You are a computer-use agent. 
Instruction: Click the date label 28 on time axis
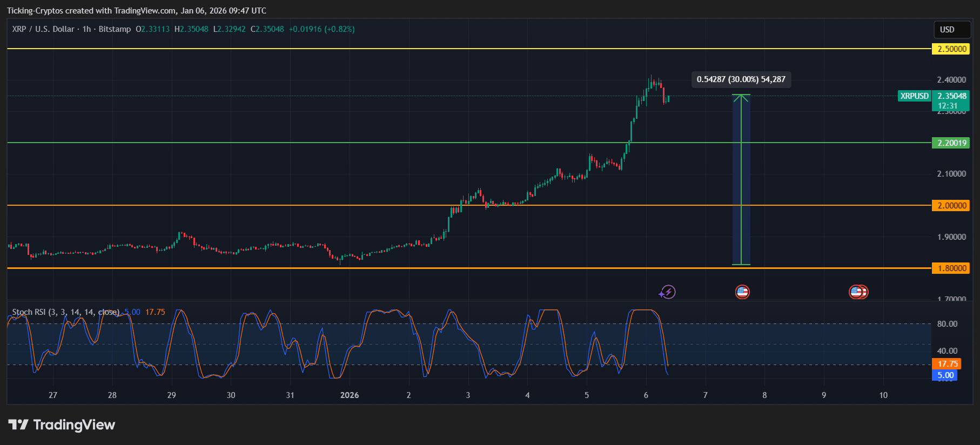(112, 395)
